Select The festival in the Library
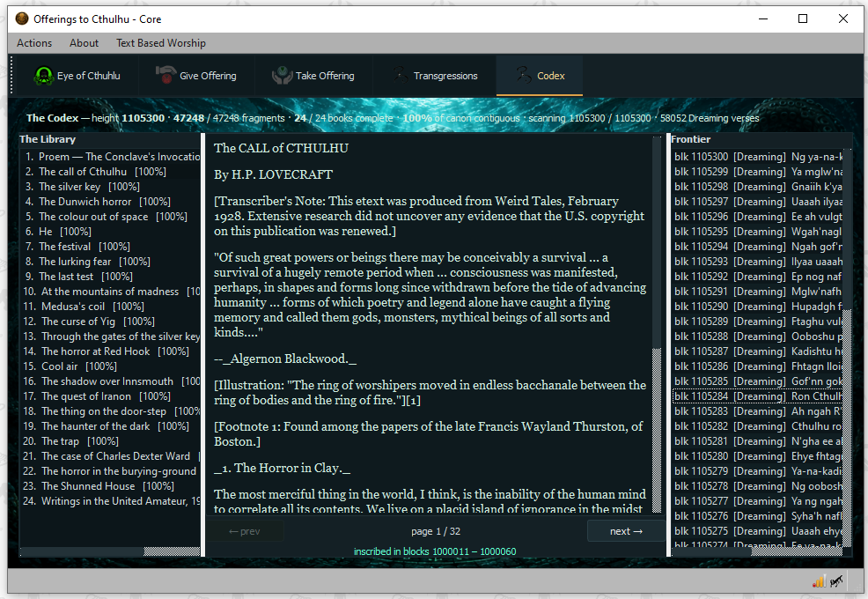 [111, 247]
